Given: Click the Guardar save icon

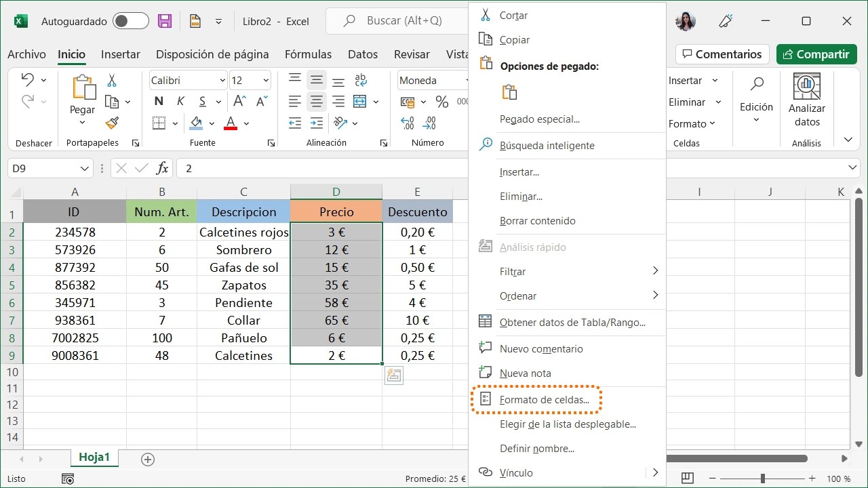Looking at the screenshot, I should pyautogui.click(x=165, y=21).
